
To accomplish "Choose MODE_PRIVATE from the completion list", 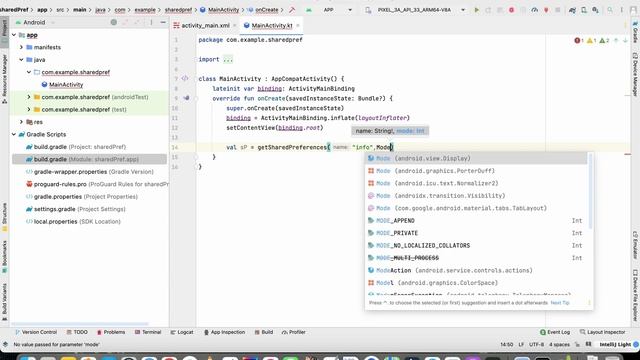I will pyautogui.click(x=476, y=233).
